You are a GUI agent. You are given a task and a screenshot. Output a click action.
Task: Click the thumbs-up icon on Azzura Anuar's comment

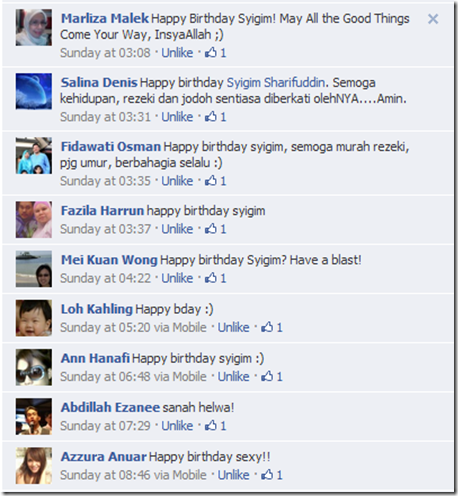[x=267, y=475]
